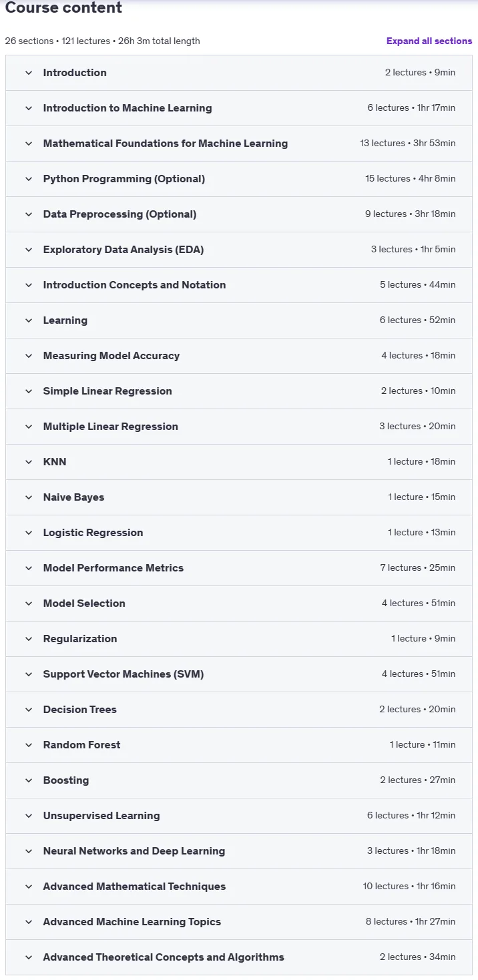
Task: Click the Python Programming (Optional) chevron icon
Action: (29, 179)
